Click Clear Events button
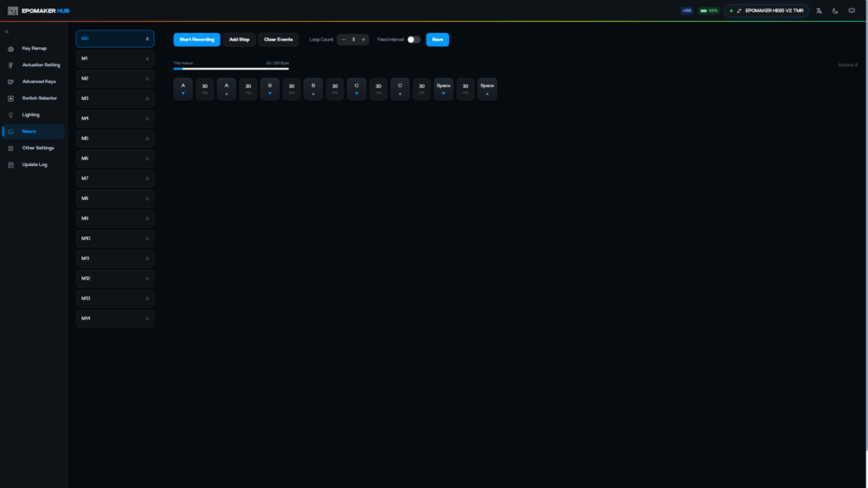The image size is (868, 488). click(x=278, y=39)
